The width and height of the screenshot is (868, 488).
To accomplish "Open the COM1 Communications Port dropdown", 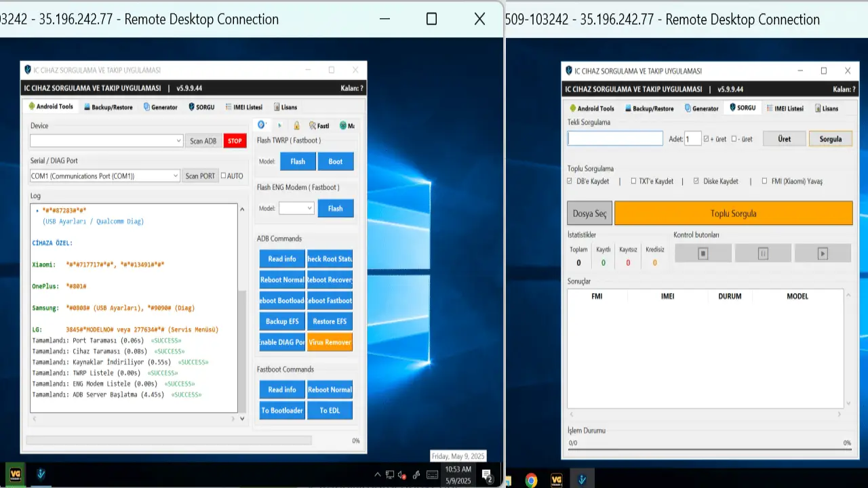I will pos(105,176).
